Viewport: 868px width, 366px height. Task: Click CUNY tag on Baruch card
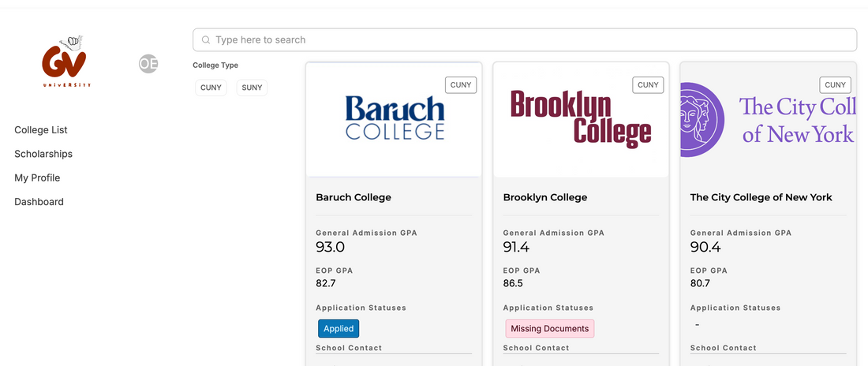[x=461, y=85]
